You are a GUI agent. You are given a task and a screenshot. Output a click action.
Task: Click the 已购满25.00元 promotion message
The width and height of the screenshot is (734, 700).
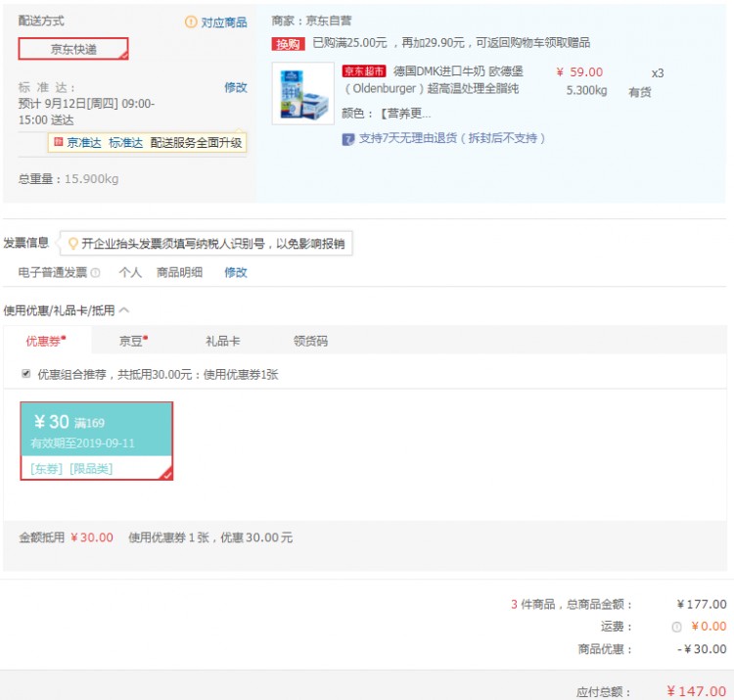click(x=451, y=43)
